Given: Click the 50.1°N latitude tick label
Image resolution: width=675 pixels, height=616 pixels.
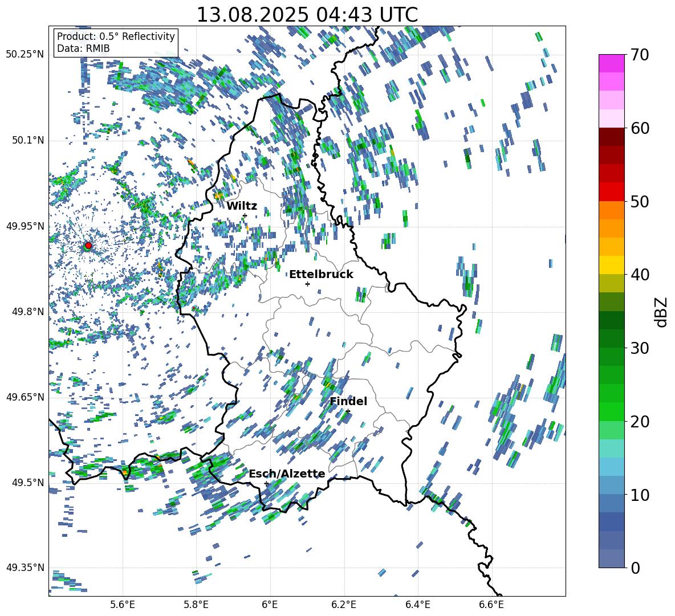Looking at the screenshot, I should (x=27, y=141).
